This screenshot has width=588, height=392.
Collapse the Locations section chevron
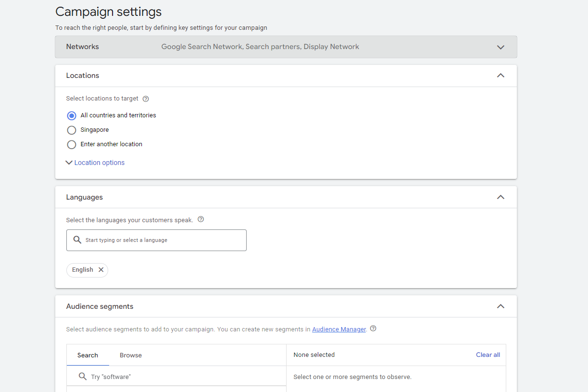tap(500, 76)
